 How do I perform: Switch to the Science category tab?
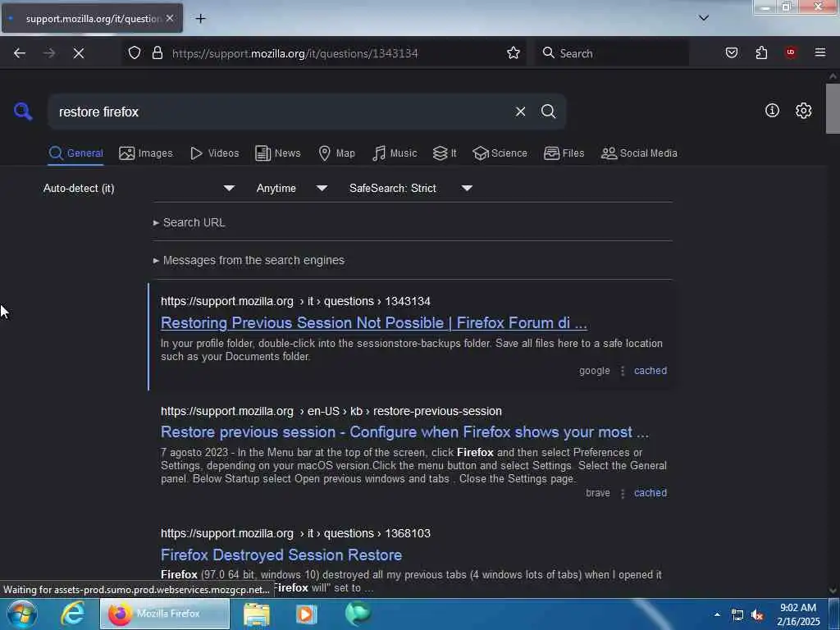pyautogui.click(x=500, y=153)
